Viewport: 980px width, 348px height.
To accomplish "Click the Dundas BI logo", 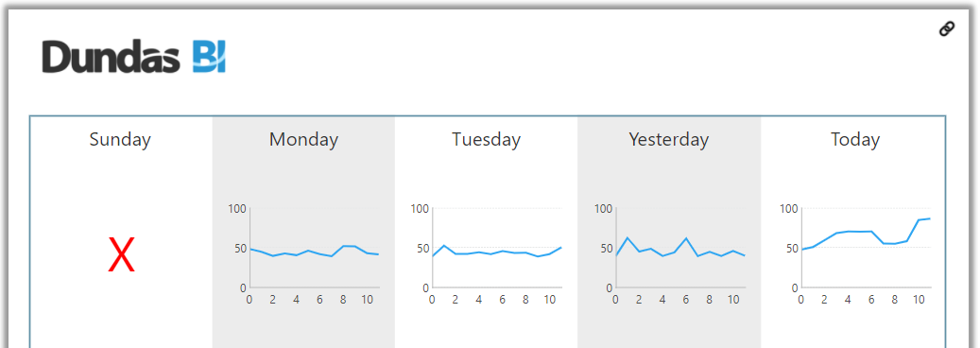I will click(134, 57).
